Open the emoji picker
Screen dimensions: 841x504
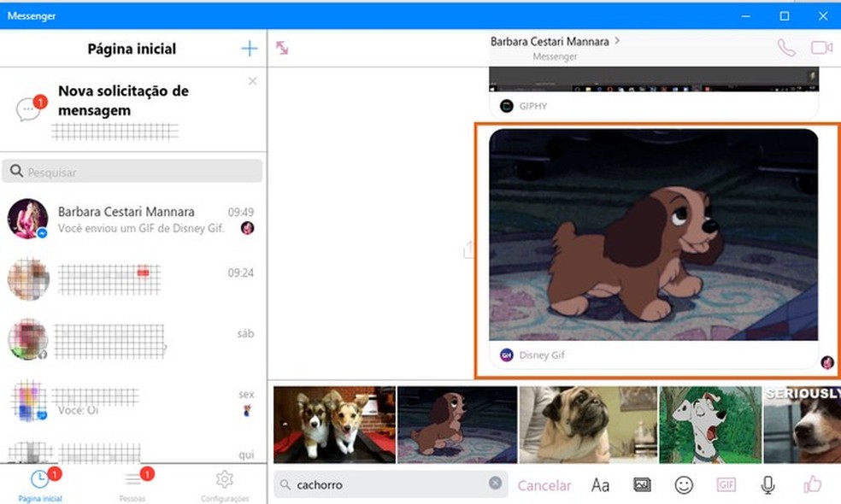click(684, 484)
